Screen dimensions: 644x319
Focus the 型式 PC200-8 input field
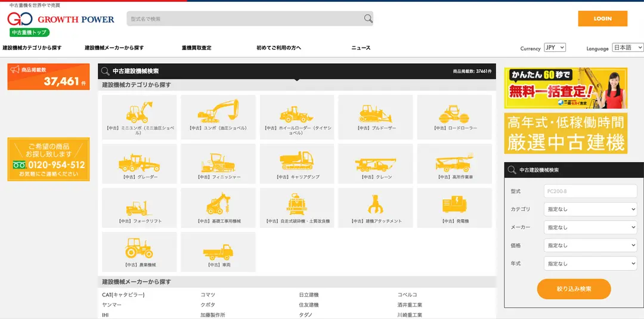pos(590,191)
